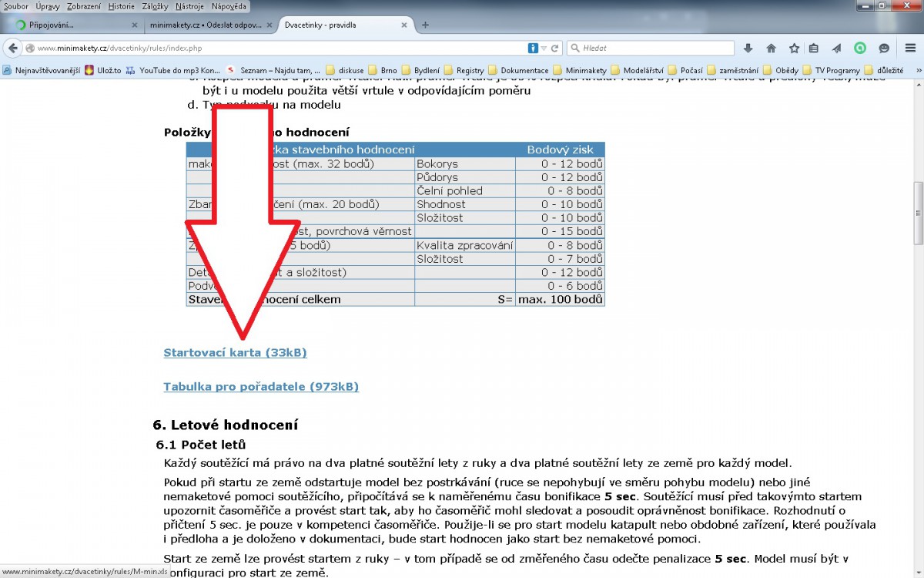
Task: Show bookmarks list icon next to star
Action: pyautogui.click(x=815, y=48)
